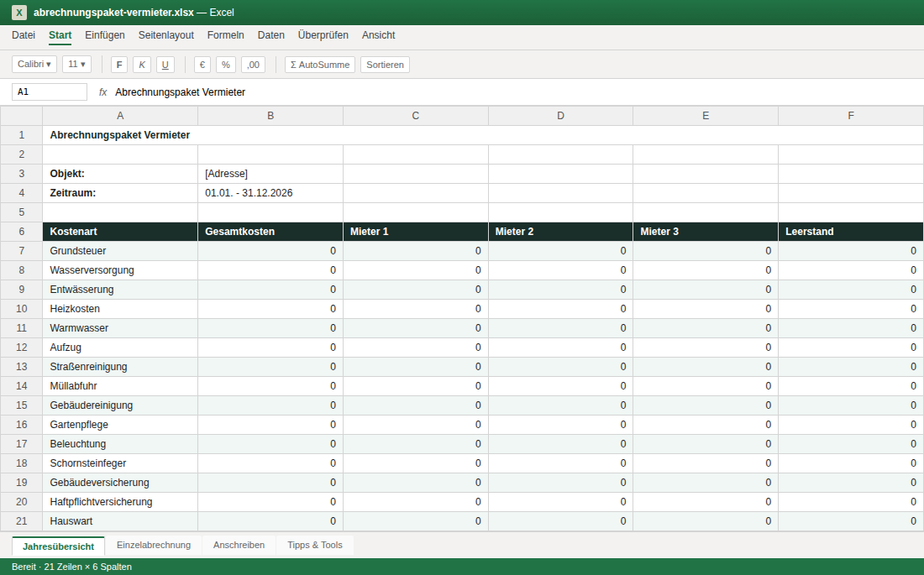Image resolution: width=924 pixels, height=575 pixels.
Task: Click the Grundsteuer cell
Action: tap(120, 251)
